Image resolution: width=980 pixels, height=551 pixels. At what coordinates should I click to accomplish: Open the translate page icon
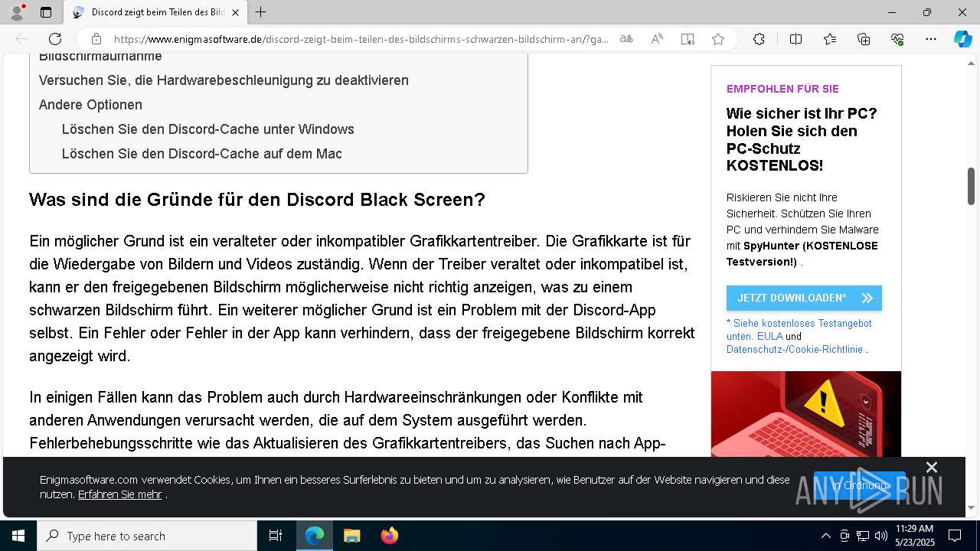[x=626, y=39]
